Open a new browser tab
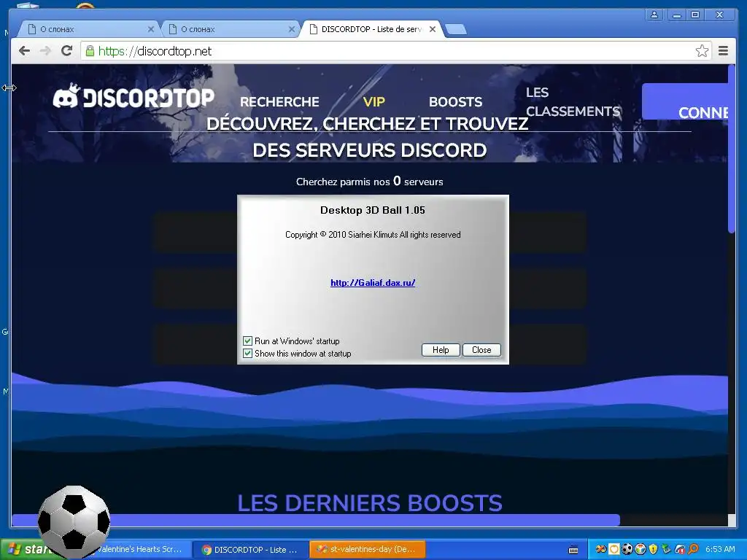The image size is (747, 560). pos(457,29)
